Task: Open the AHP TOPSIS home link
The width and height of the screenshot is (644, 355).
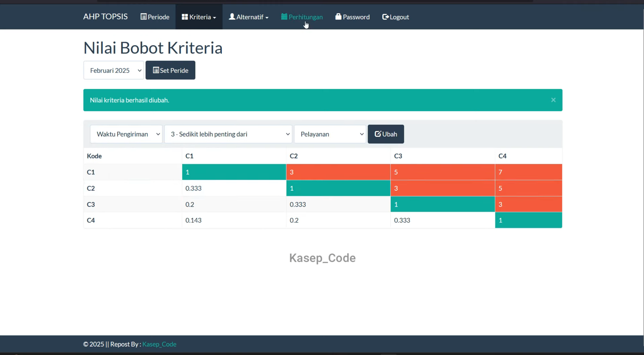Action: point(105,17)
